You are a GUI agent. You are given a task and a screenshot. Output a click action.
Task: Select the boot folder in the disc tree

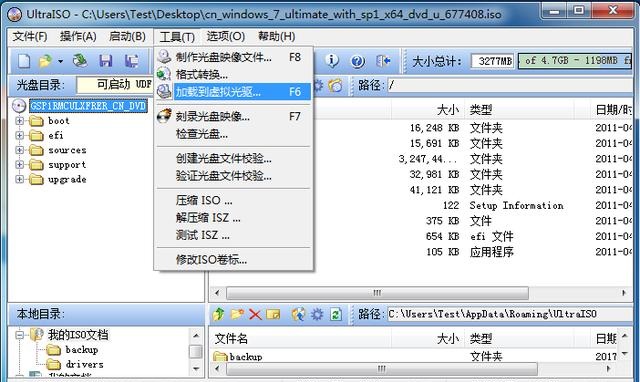click(x=58, y=121)
